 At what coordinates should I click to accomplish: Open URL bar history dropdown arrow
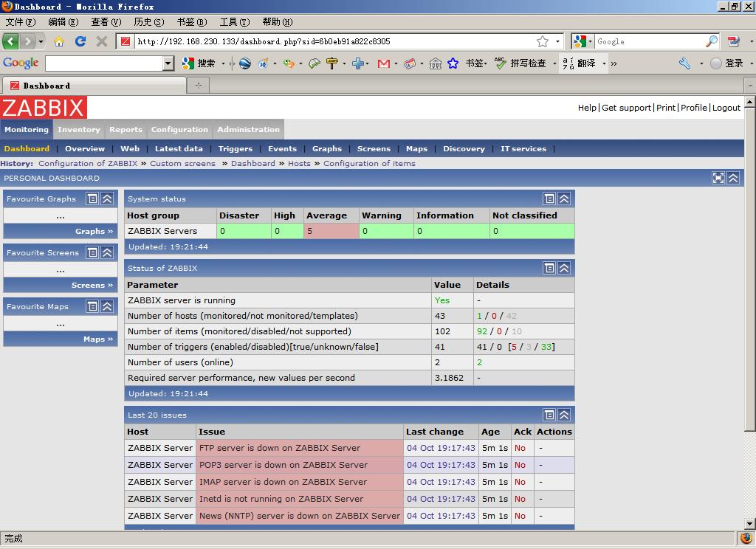(557, 41)
